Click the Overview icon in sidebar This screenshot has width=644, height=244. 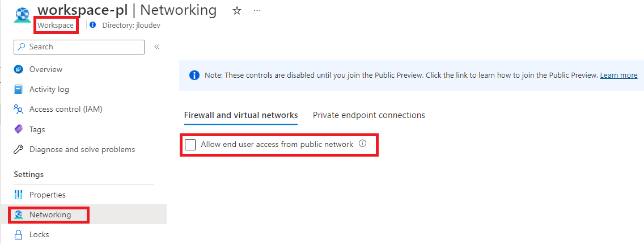[19, 69]
